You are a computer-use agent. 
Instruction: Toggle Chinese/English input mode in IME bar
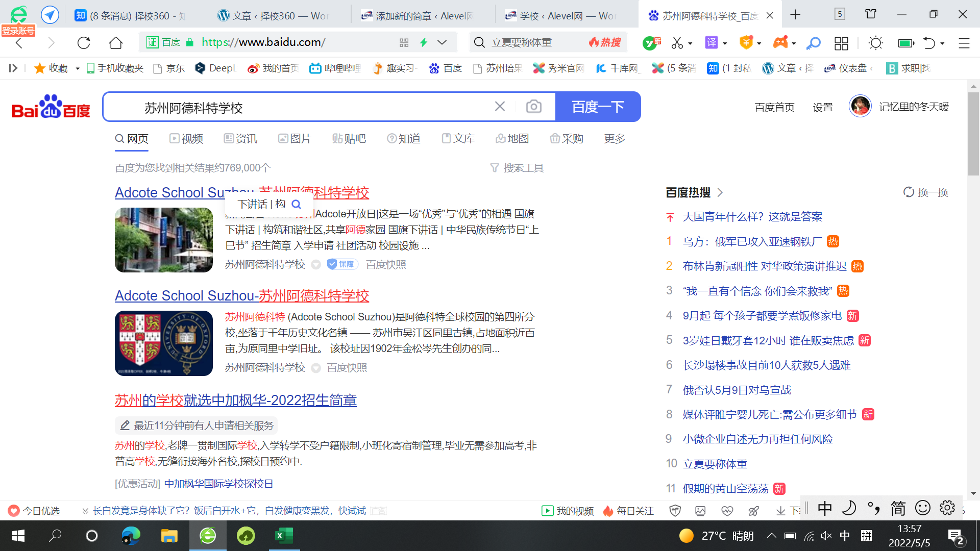[x=824, y=508]
